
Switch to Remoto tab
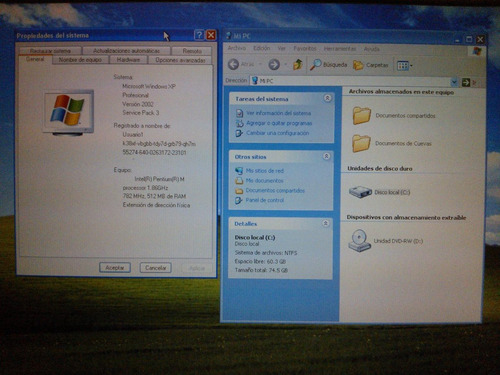coord(192,51)
